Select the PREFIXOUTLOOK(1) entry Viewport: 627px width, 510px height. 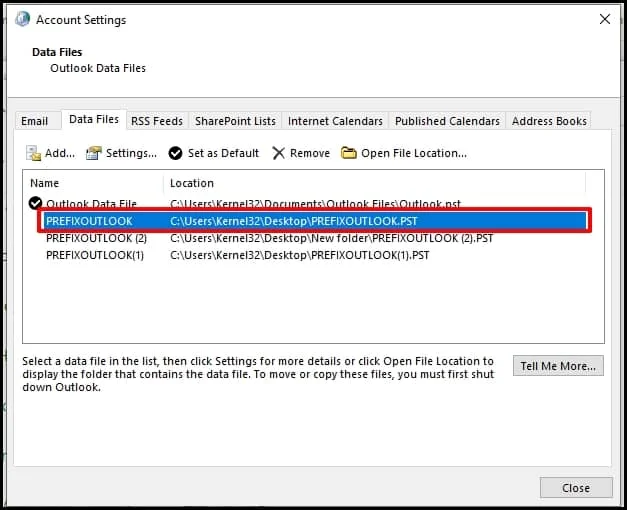point(95,255)
